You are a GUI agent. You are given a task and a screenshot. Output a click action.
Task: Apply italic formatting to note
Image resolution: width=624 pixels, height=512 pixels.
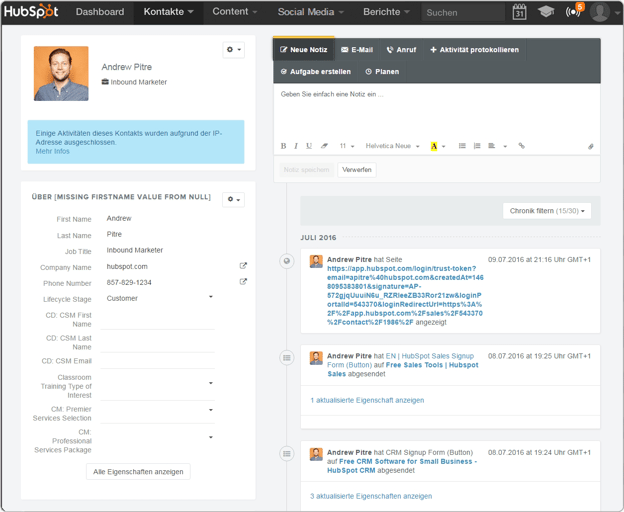coord(296,146)
